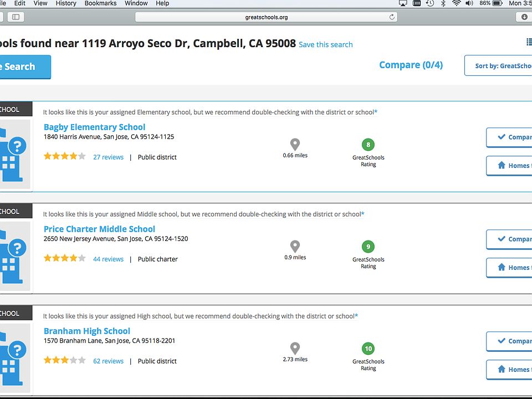Image resolution: width=532 pixels, height=399 pixels.
Task: Click the 0.9 miles distance text
Action: [295, 257]
